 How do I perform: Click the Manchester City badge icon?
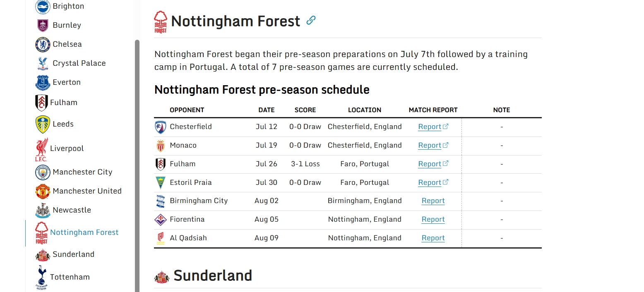tap(43, 172)
